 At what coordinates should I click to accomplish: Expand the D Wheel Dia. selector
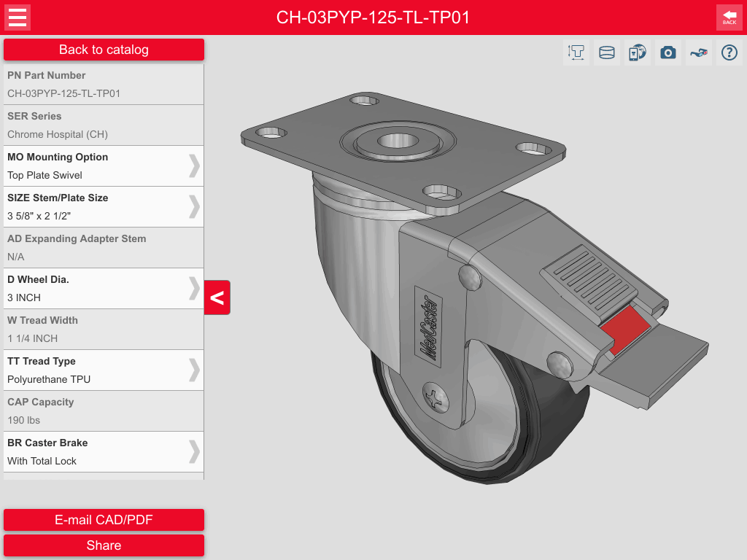104,288
